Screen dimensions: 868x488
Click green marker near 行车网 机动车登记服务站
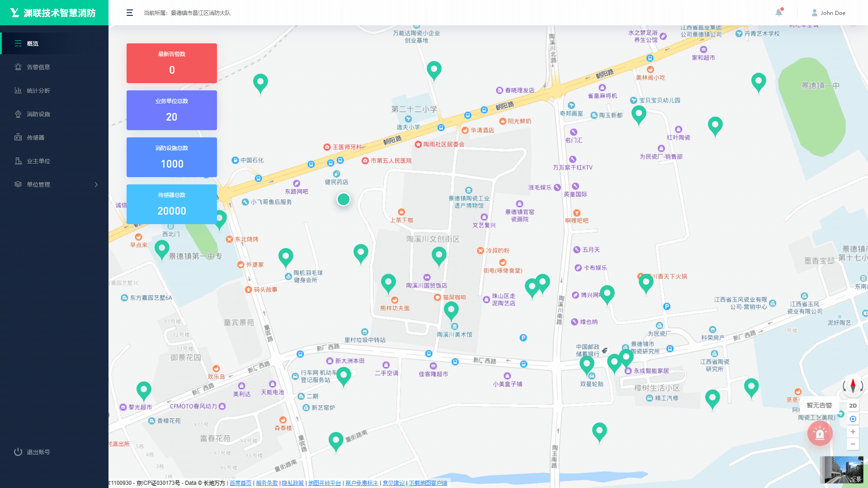344,377
